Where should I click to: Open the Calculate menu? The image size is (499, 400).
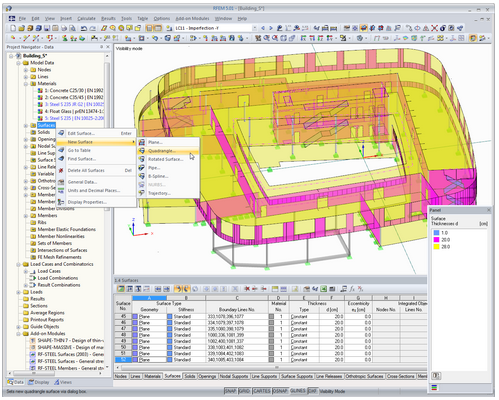pos(86,19)
